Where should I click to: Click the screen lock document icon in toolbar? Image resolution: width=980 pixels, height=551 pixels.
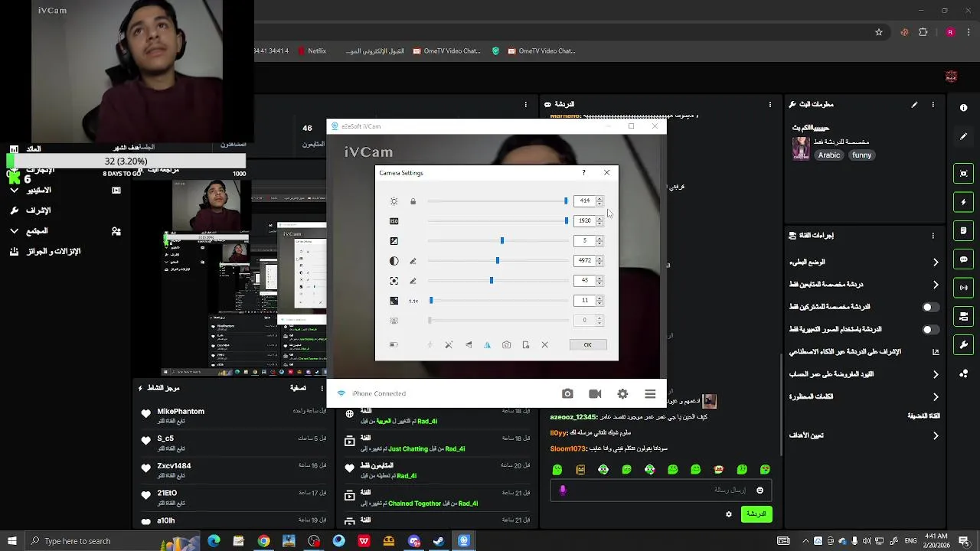pyautogui.click(x=526, y=345)
